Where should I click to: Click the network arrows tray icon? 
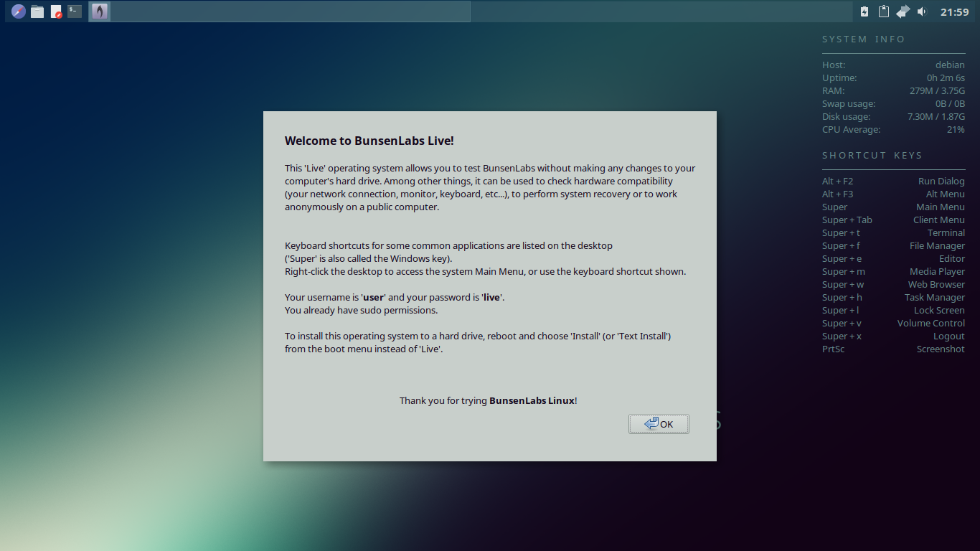pos(903,11)
